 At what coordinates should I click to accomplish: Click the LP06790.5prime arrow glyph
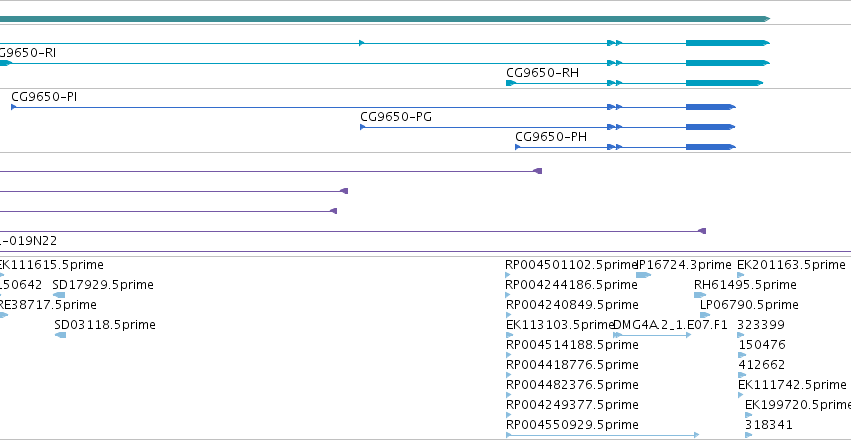tap(705, 315)
